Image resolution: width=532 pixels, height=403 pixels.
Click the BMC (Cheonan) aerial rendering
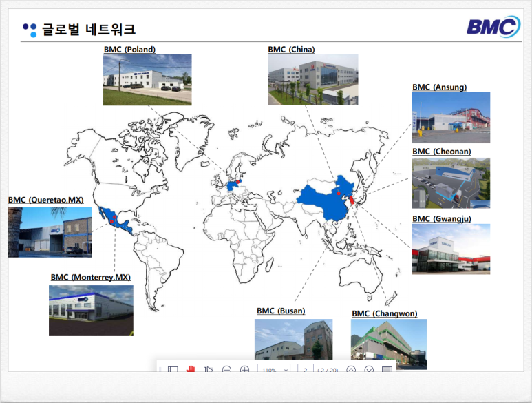(451, 183)
